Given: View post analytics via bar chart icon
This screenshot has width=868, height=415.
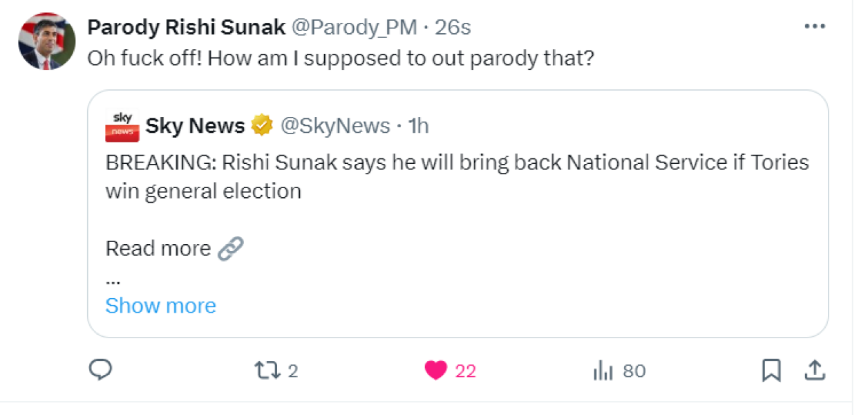Looking at the screenshot, I should 605,371.
